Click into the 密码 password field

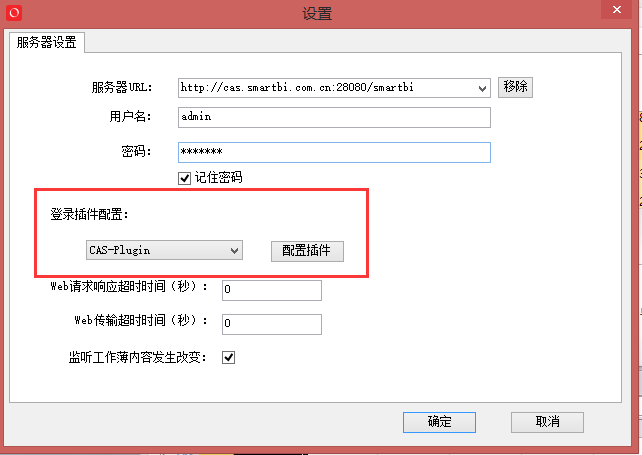334,152
